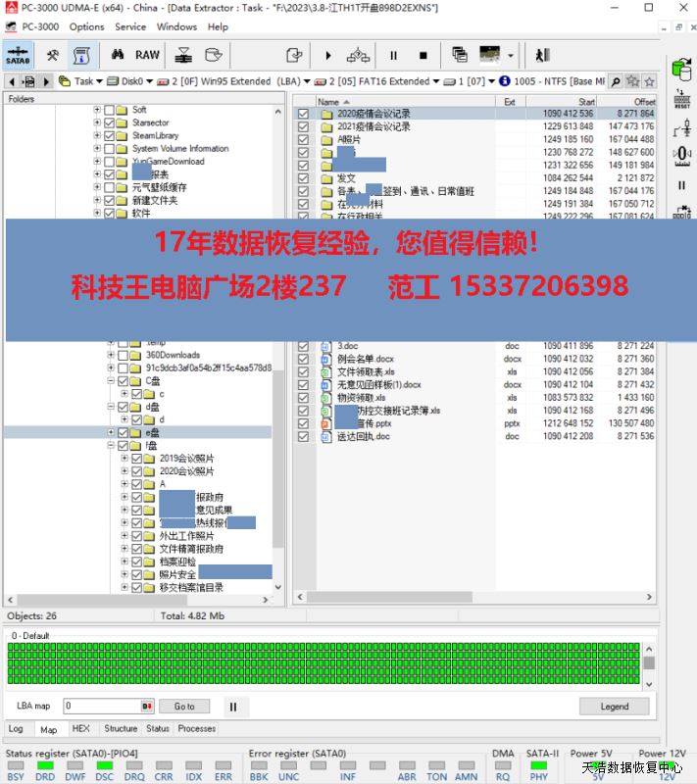Toggle the Soft folder checkbox

coord(109,110)
